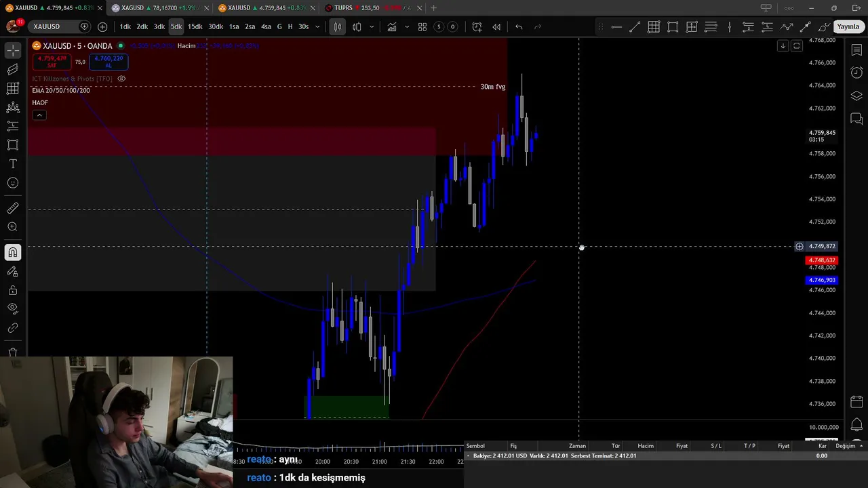Pick vertical line from favorites toolbar
Image resolution: width=868 pixels, height=488 pixels.
click(x=730, y=26)
